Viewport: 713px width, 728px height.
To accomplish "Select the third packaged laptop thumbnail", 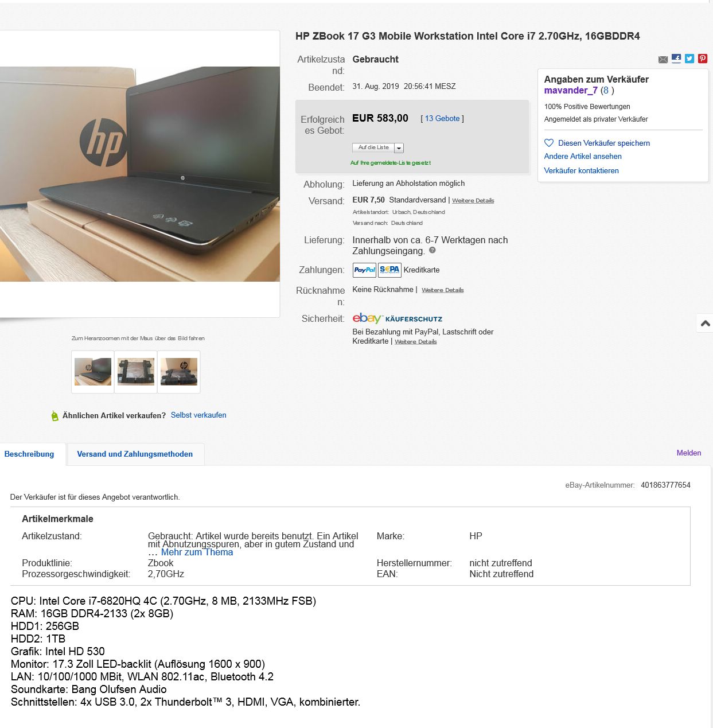I will pos(179,372).
